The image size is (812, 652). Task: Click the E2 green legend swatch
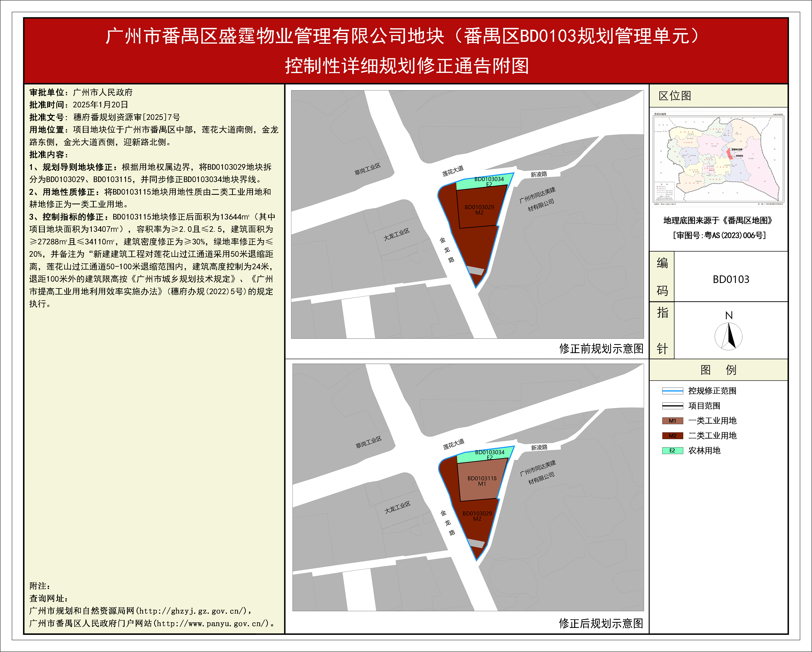coord(672,451)
